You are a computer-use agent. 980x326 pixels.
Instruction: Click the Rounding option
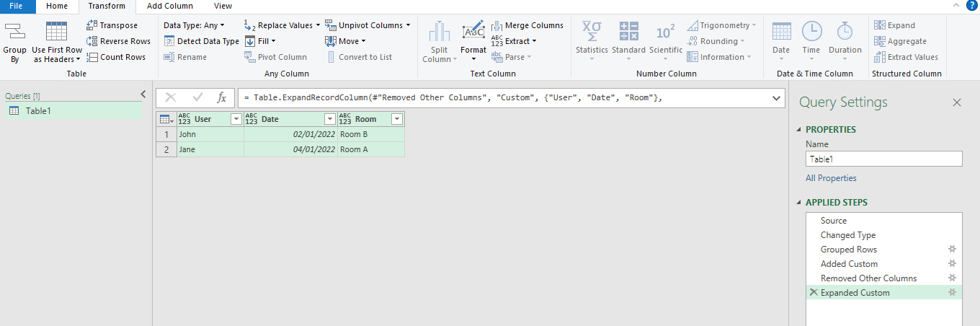click(717, 41)
